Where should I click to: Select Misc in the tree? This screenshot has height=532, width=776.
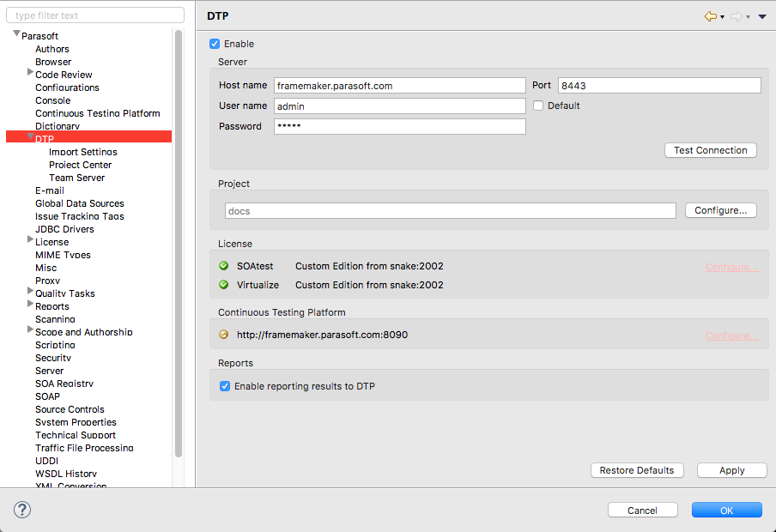[x=45, y=268]
